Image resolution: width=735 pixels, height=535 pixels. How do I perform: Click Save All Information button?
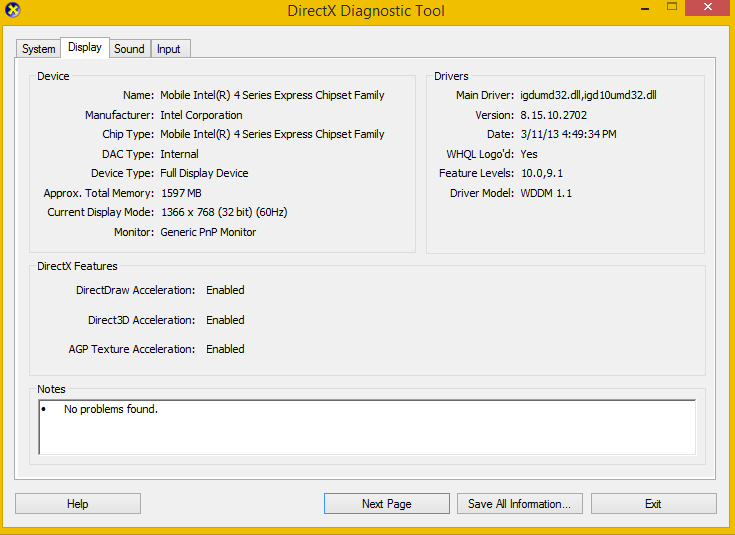[519, 504]
